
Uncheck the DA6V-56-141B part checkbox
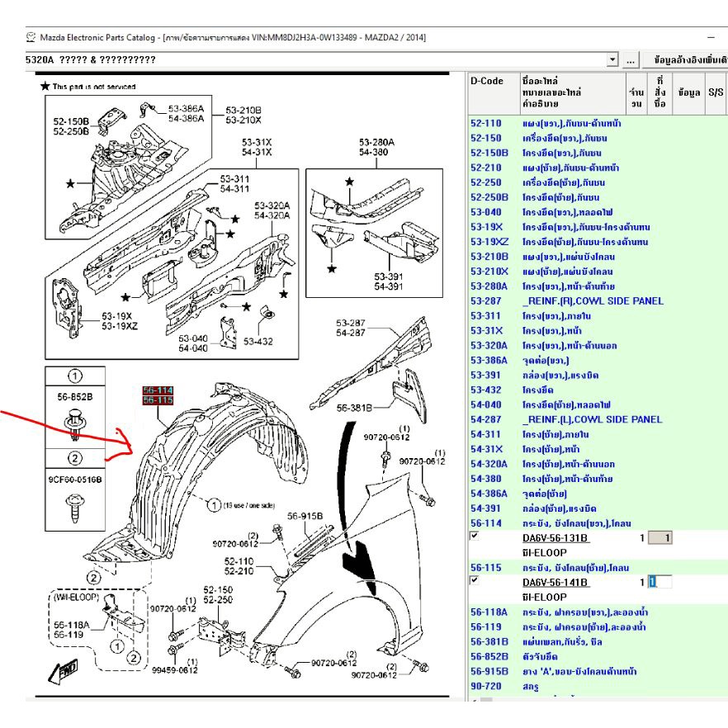pos(474,581)
